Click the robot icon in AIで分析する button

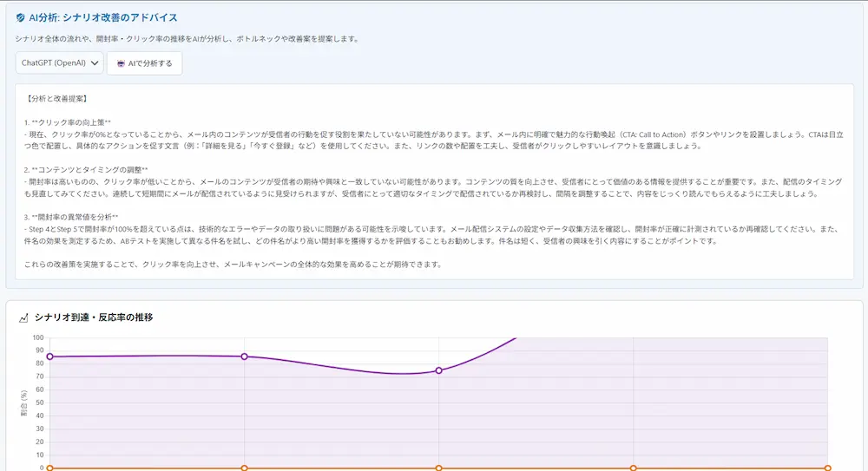tap(121, 63)
